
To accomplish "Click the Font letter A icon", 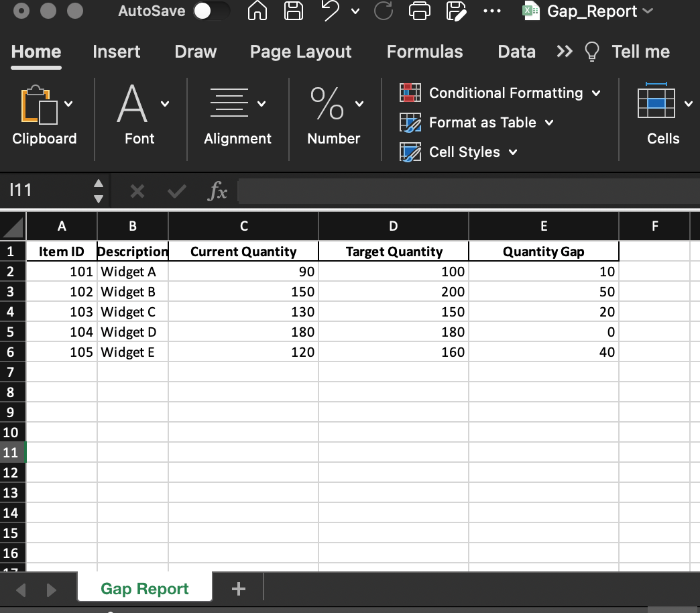I will tap(131, 105).
